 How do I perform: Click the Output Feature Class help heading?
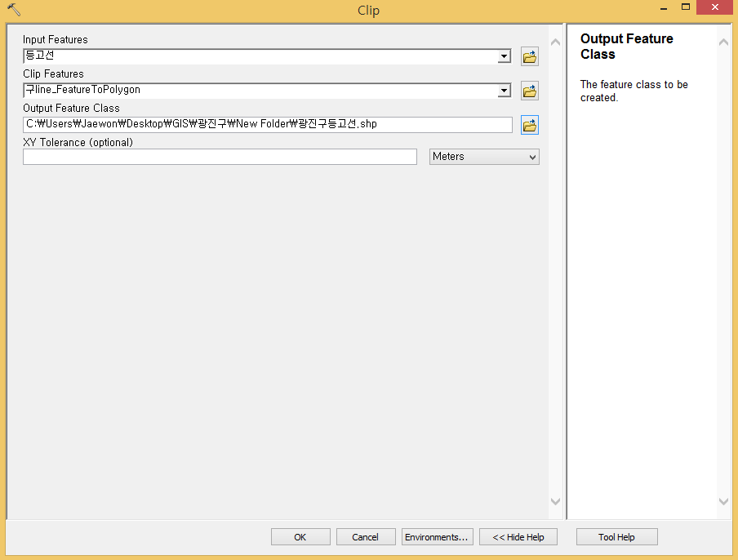click(x=626, y=46)
